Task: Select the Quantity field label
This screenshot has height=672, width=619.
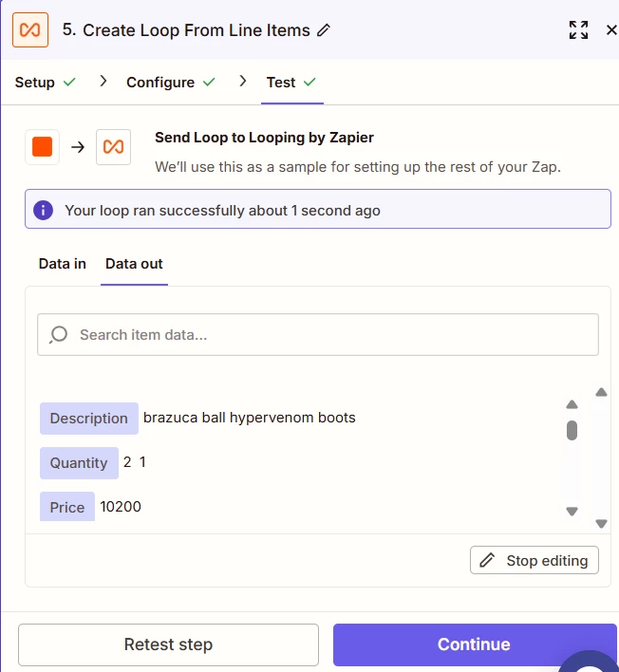Action: (79, 463)
